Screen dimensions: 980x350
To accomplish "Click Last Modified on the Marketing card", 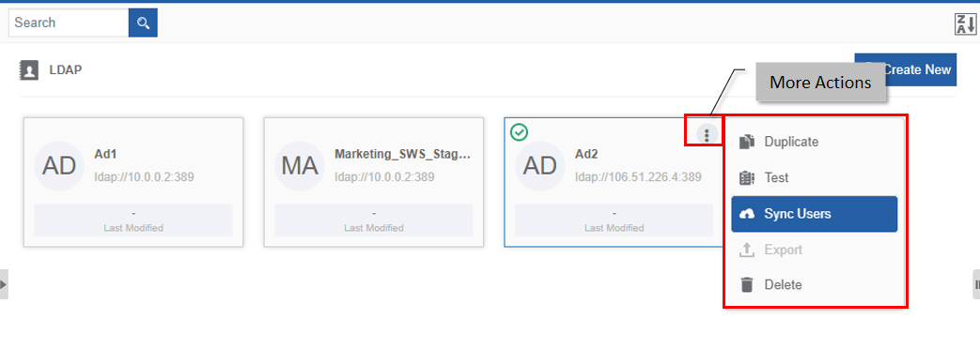I will click(374, 228).
